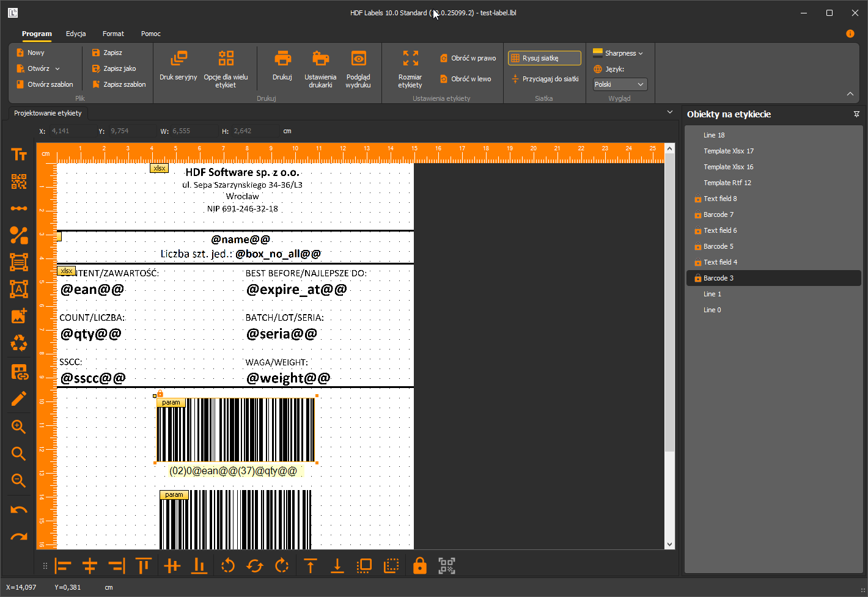Image resolution: width=868 pixels, height=597 pixels.
Task: Click Otwórz szablon
Action: click(45, 84)
